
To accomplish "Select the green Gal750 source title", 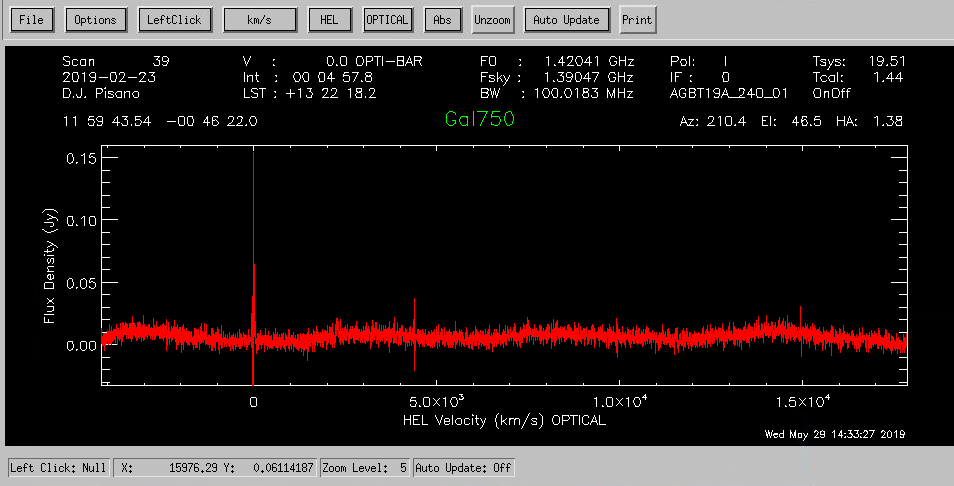I will pos(480,120).
